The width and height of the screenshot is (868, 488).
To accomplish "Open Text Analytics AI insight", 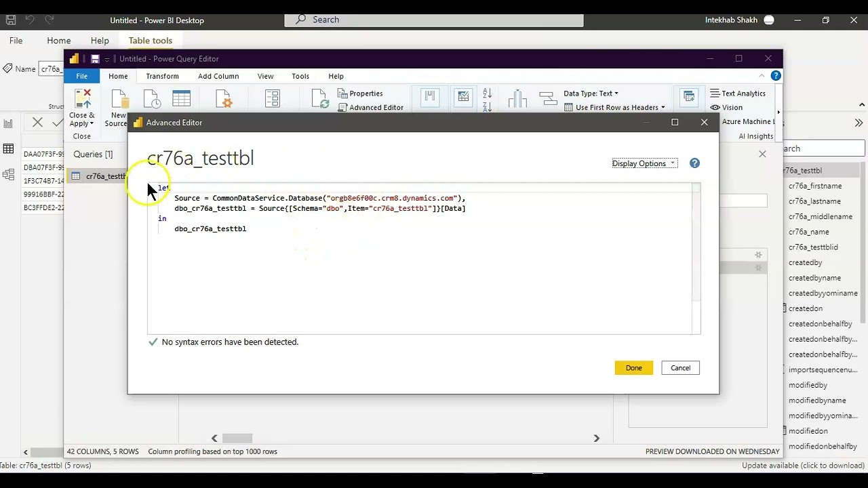I will point(738,94).
